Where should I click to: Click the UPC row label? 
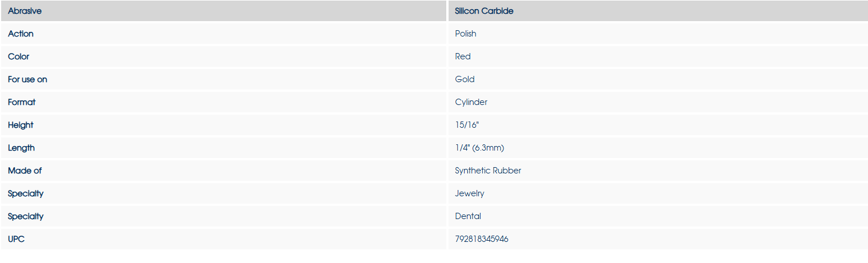[16, 239]
